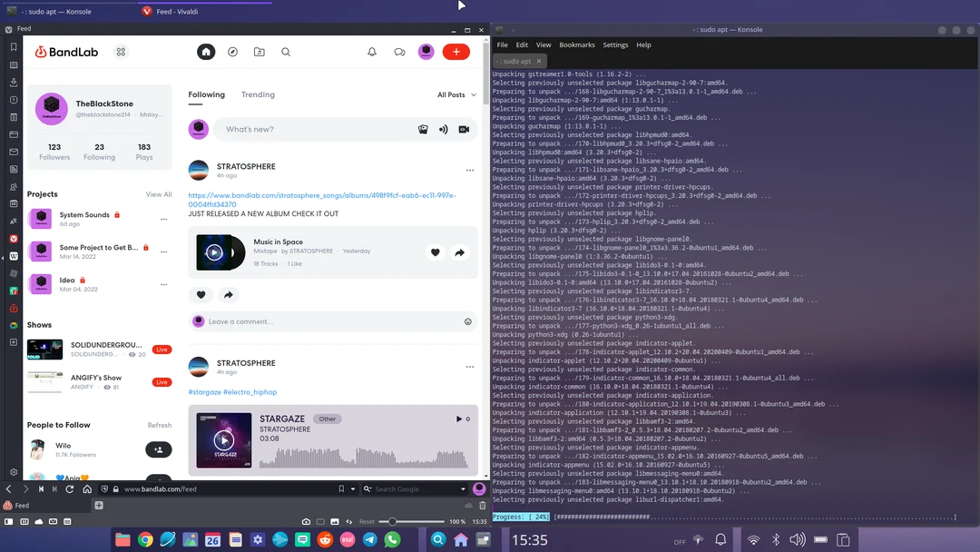Screen dimensions: 980x552
Task: Select the video camera icon in the composer
Action: (x=465, y=130)
